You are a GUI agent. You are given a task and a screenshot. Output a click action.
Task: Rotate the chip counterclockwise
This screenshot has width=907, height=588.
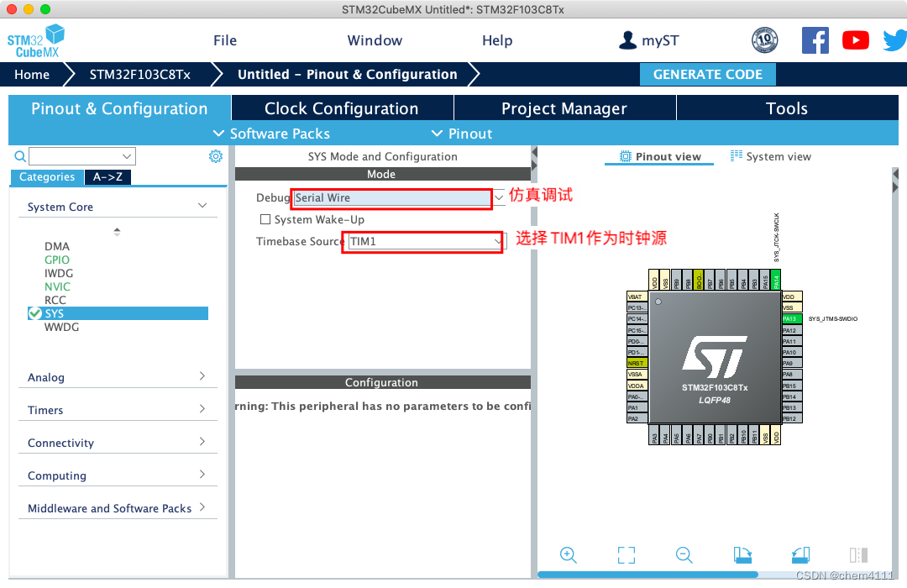[800, 554]
